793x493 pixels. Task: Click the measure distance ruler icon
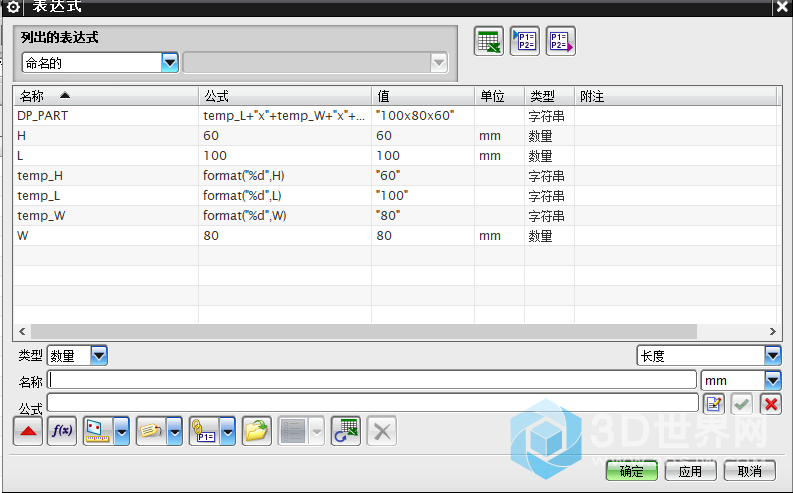[x=98, y=431]
